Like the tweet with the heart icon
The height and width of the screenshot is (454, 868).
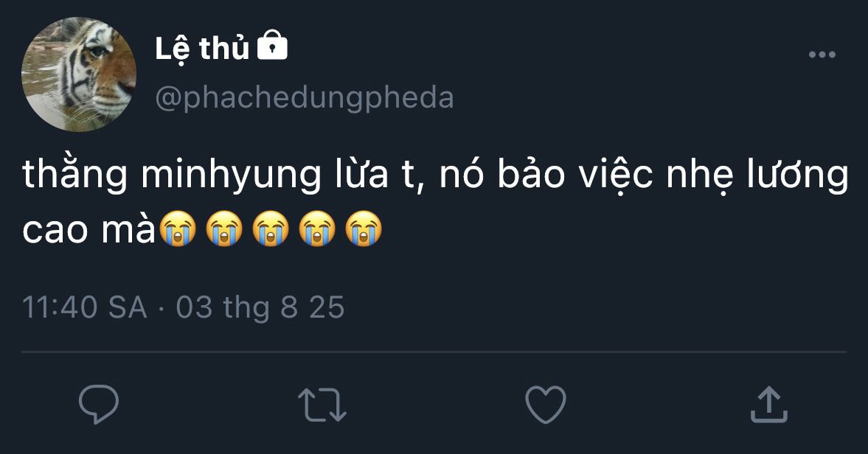pos(545,405)
